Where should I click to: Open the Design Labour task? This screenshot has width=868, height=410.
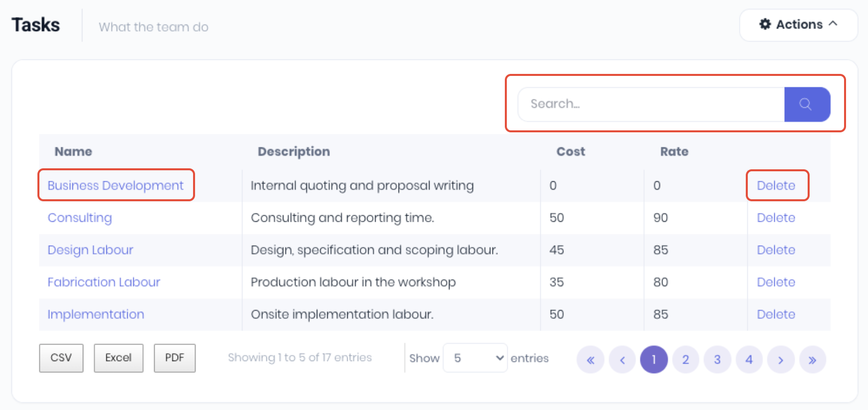coord(90,250)
